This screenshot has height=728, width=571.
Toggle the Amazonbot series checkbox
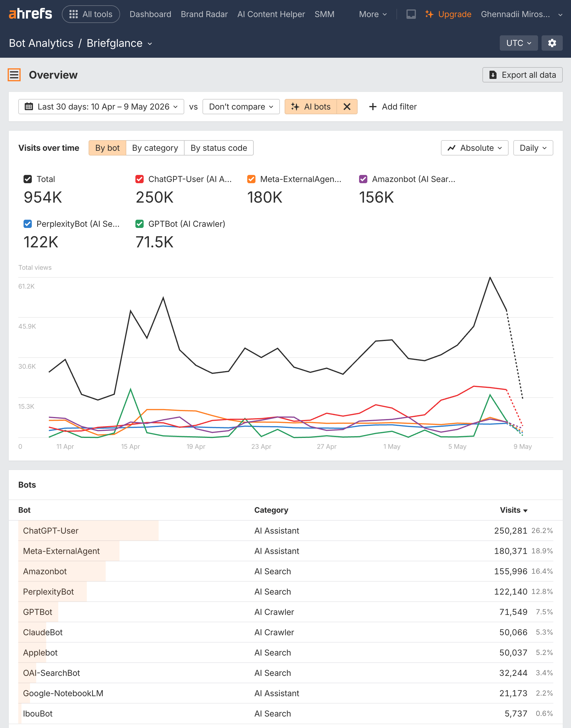click(363, 179)
